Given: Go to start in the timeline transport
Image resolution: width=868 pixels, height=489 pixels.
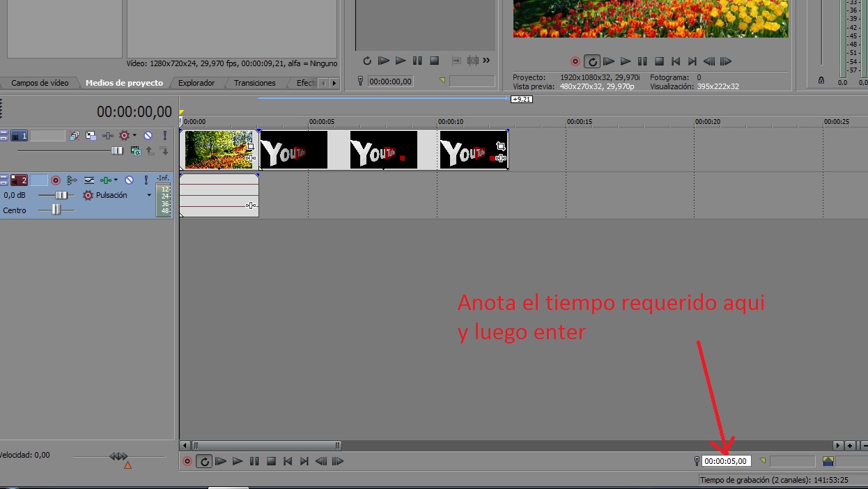Looking at the screenshot, I should coord(287,461).
